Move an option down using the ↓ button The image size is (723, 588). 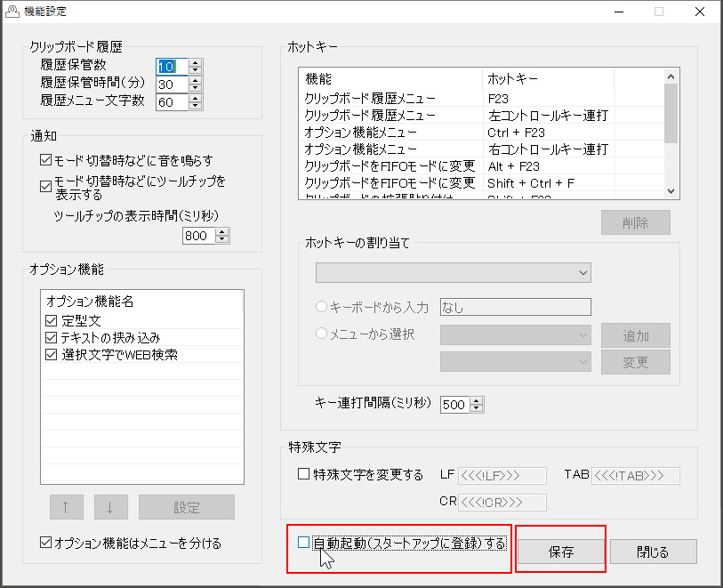[109, 507]
